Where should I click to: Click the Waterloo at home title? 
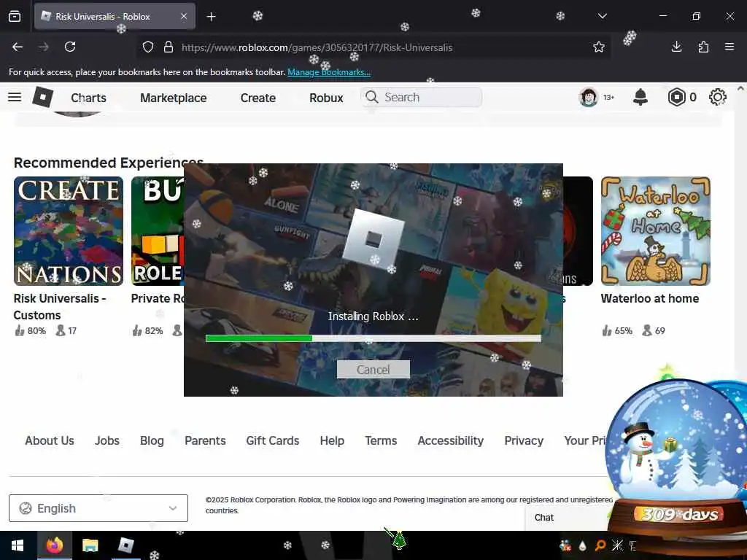(650, 298)
